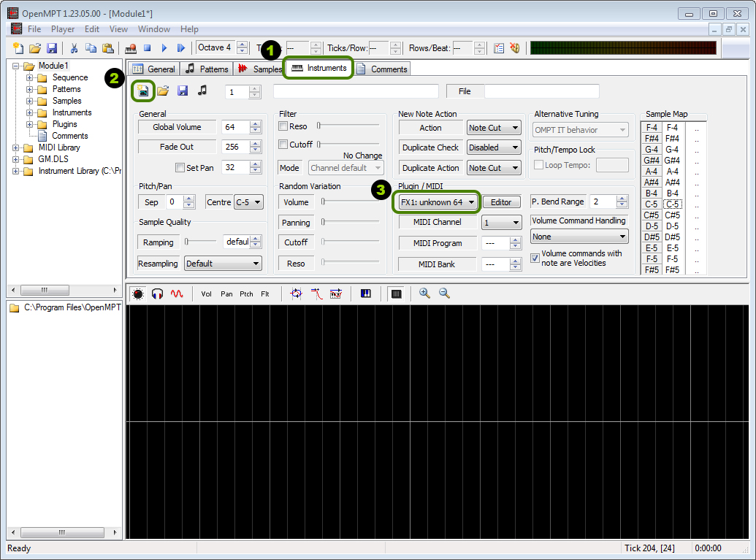
Task: Open the Volume Command Handling dropdown
Action: 579,237
